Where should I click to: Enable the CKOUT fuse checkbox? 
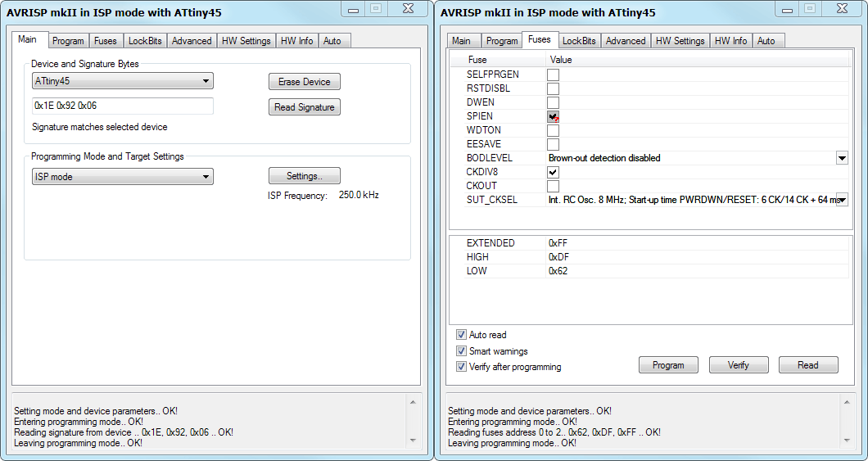coord(553,186)
